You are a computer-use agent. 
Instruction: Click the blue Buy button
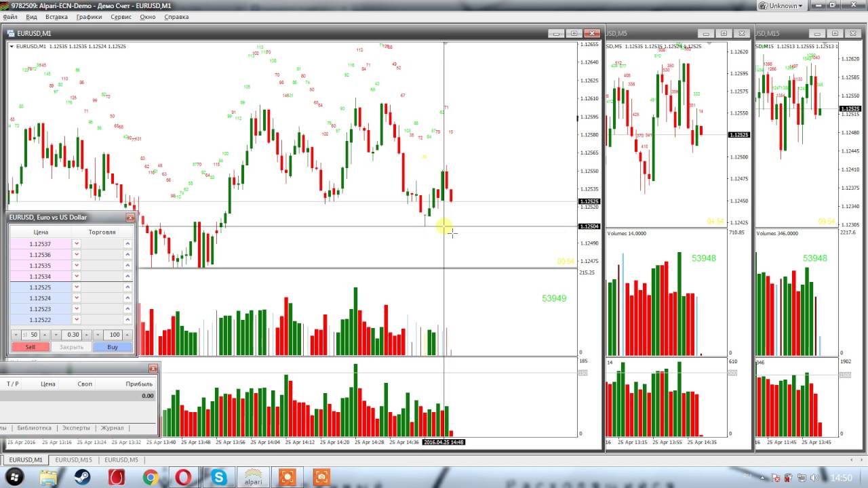[x=113, y=347]
